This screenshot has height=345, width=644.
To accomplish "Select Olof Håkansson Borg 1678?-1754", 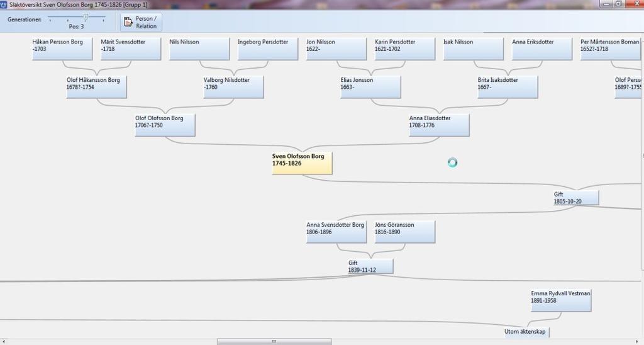I will point(96,87).
